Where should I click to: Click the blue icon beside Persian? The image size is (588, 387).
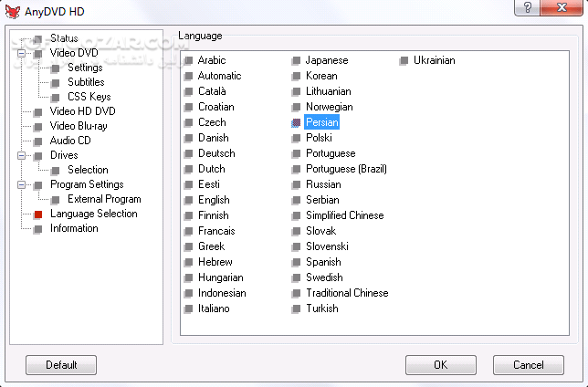coord(296,122)
